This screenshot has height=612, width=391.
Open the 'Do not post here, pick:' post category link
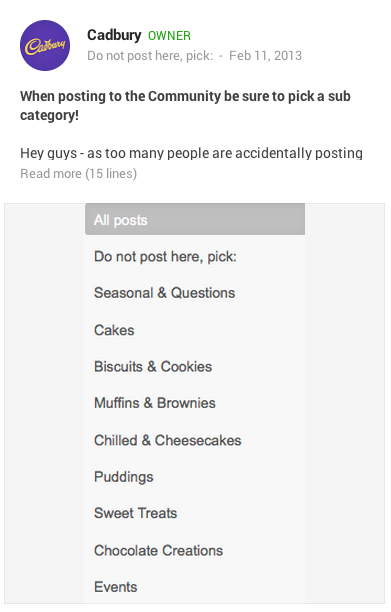pos(150,56)
